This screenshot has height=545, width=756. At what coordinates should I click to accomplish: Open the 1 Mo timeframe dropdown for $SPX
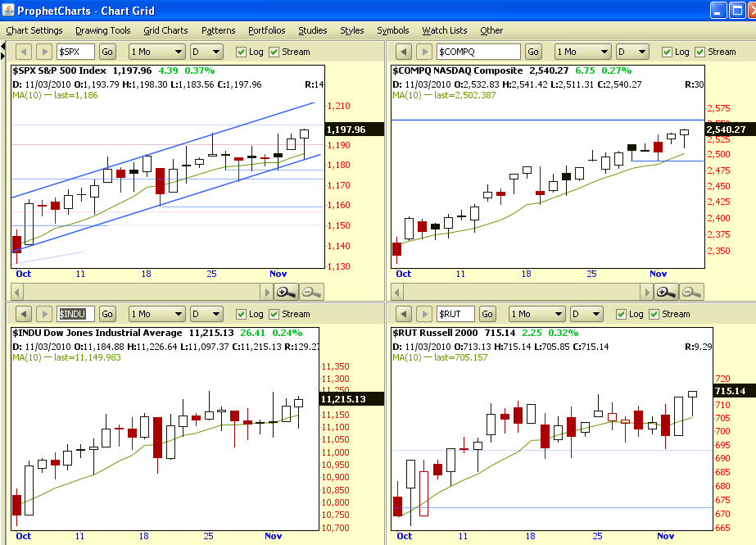coord(157,52)
